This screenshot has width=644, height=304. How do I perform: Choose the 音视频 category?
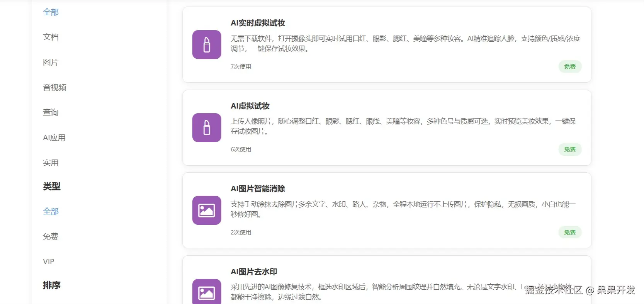point(54,87)
